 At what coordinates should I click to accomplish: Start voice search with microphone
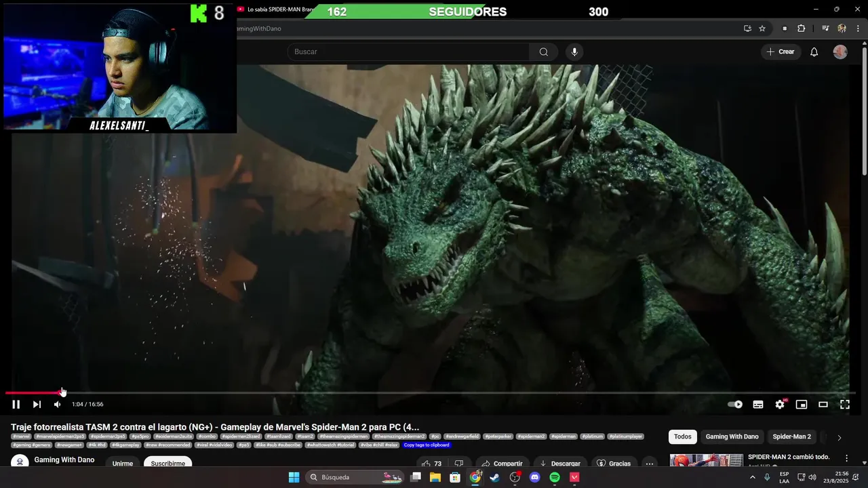pos(574,52)
